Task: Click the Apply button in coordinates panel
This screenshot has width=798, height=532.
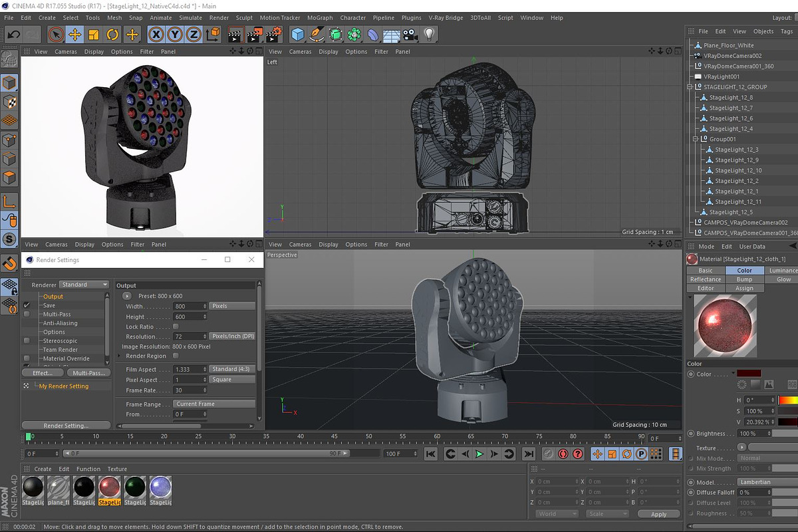Action: tap(658, 514)
